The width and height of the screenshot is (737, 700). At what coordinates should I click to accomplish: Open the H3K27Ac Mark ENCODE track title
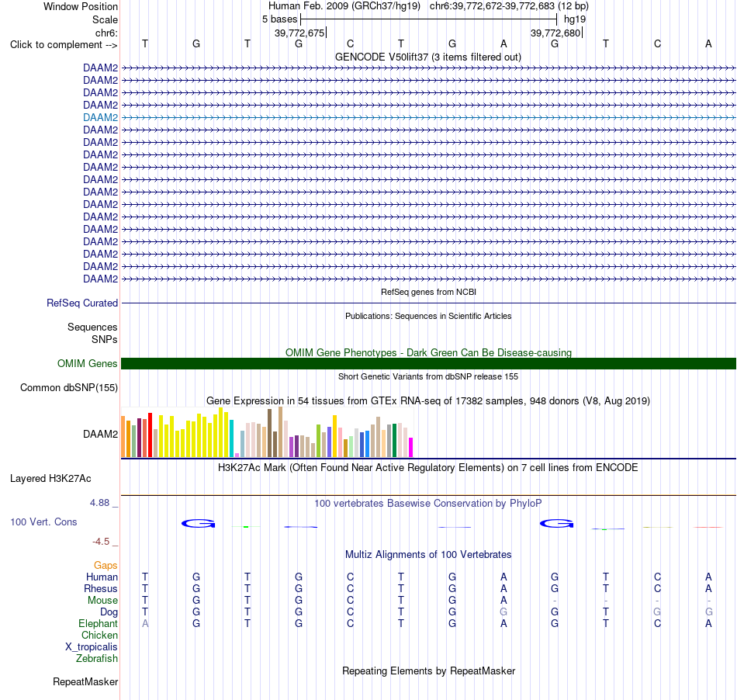(427, 468)
